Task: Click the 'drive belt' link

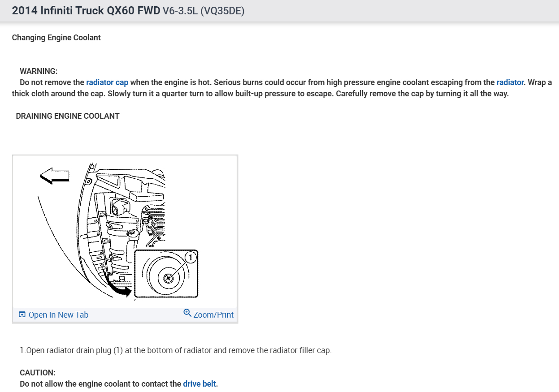Action: [x=199, y=384]
